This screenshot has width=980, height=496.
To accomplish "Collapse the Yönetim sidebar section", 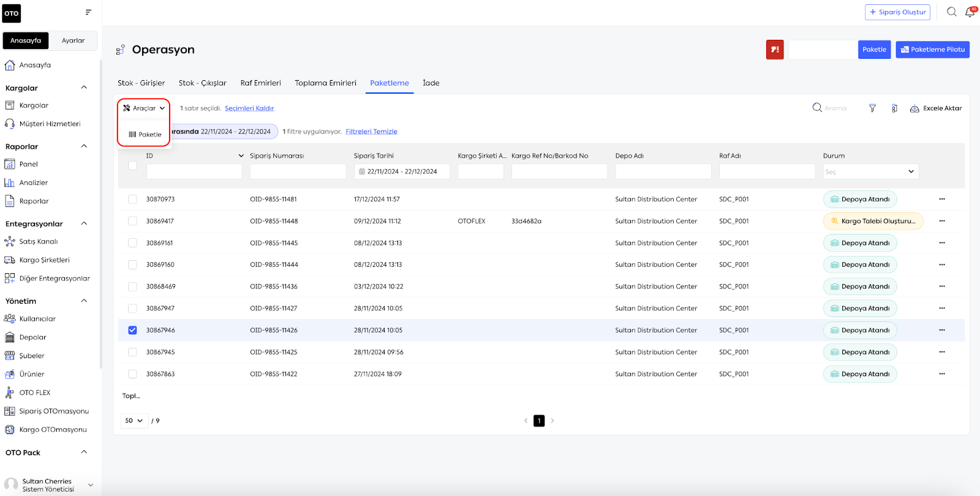I will click(84, 301).
